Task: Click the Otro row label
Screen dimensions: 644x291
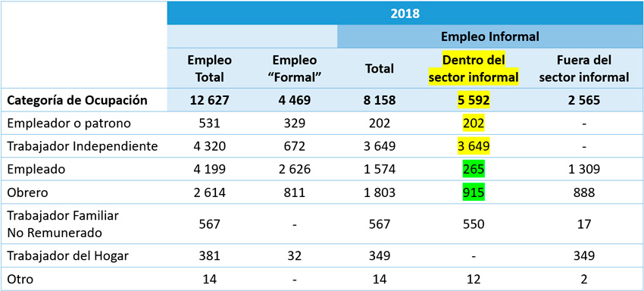Action: tap(20, 279)
